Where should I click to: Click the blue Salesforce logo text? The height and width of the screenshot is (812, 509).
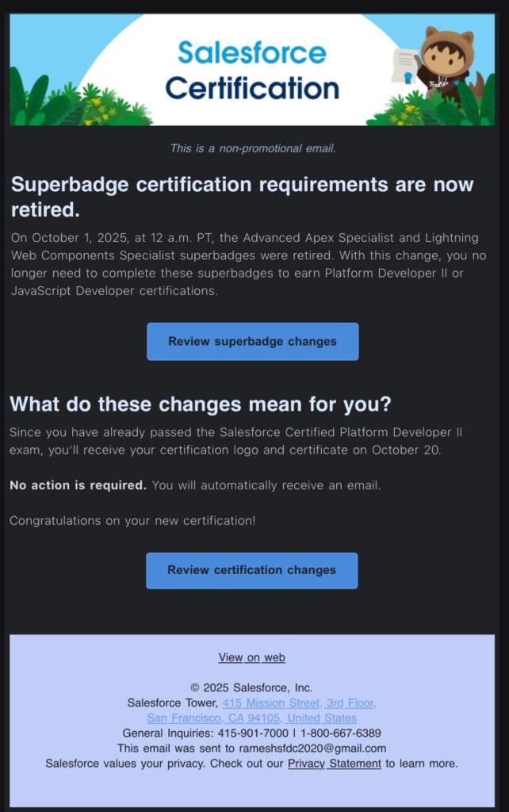tap(251, 52)
